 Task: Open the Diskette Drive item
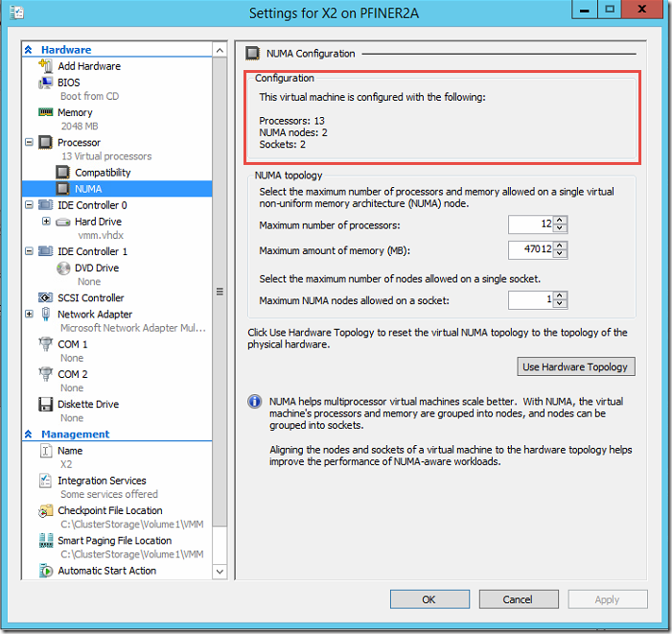88,404
